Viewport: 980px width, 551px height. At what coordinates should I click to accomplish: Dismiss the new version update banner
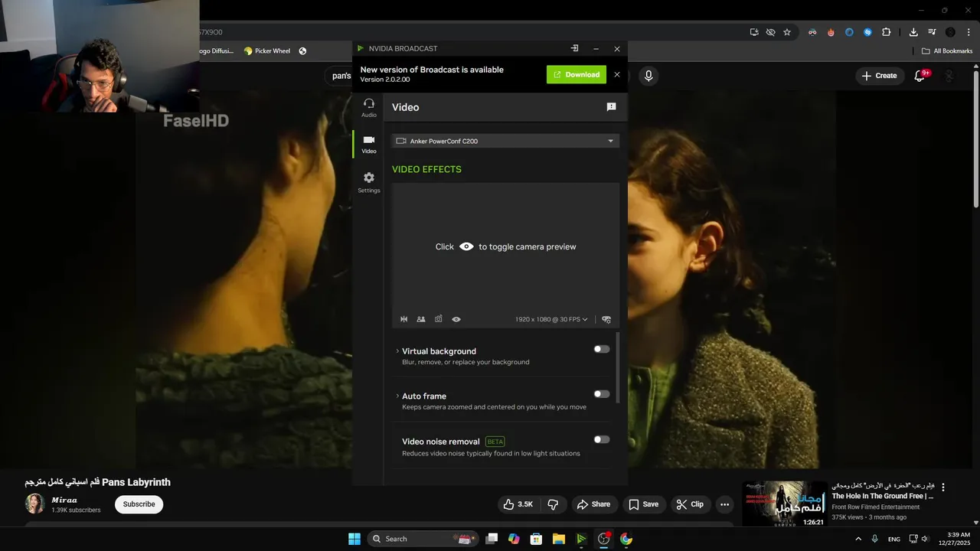(x=617, y=74)
